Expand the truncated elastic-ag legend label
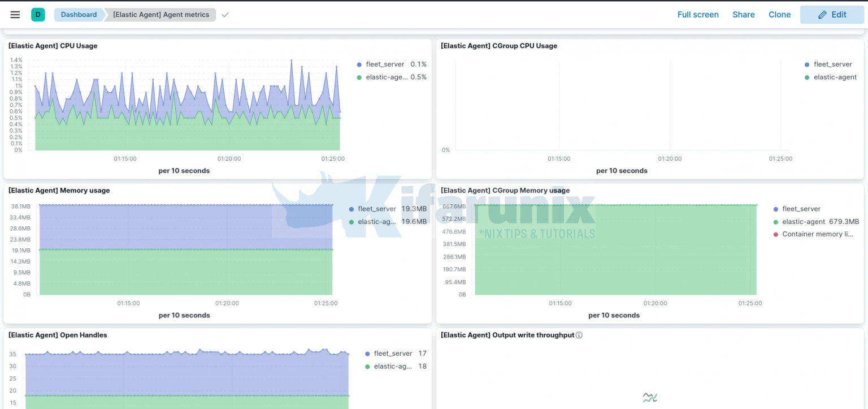868x409 pixels. click(376, 221)
